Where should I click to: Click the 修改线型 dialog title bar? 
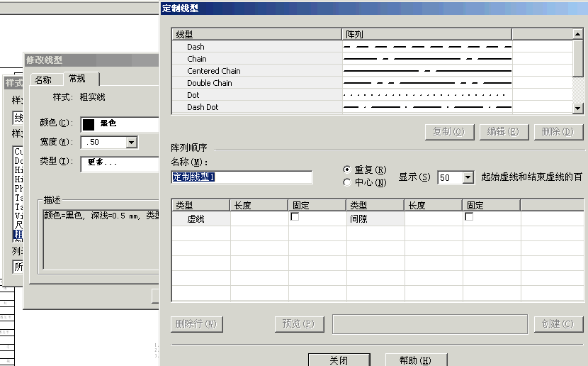pos(92,60)
